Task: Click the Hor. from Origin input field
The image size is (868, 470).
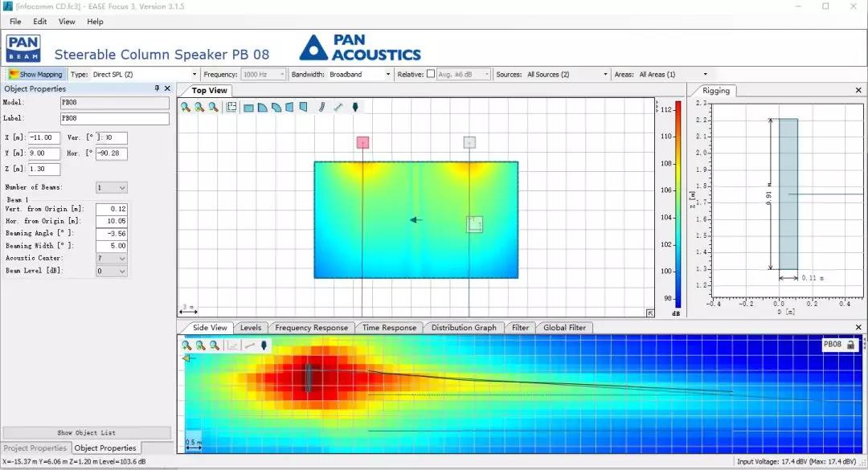Action: point(111,221)
